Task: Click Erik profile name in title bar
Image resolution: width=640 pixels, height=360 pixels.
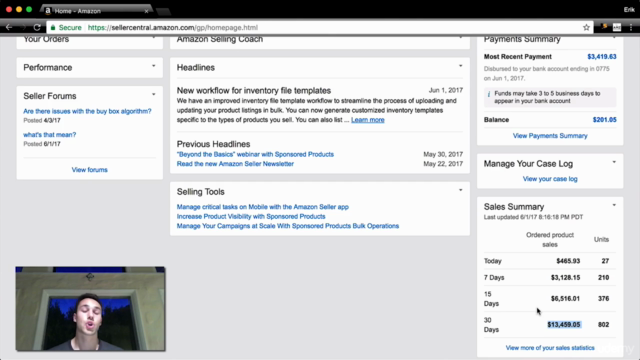Action: click(629, 9)
